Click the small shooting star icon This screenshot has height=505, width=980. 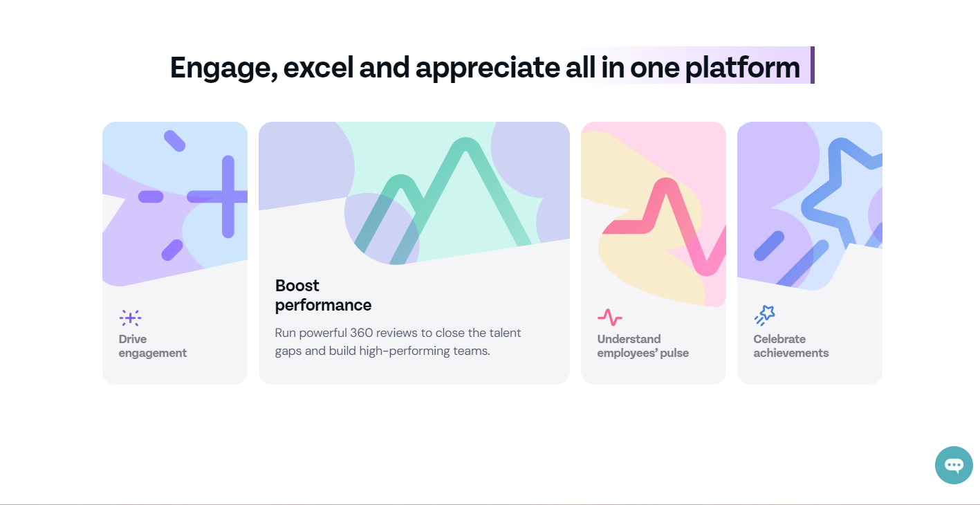(764, 315)
